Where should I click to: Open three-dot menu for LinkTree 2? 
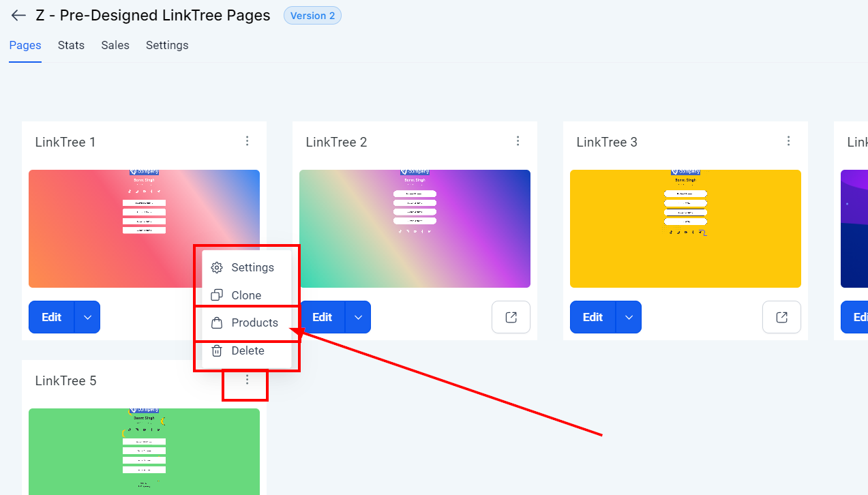pos(518,141)
